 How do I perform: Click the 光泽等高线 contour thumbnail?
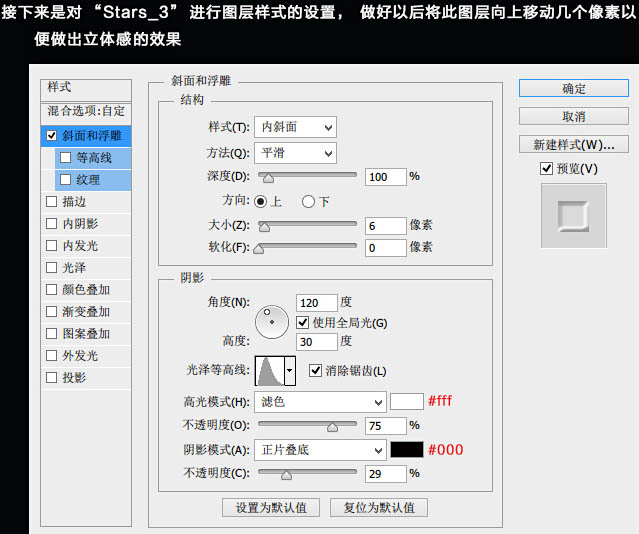click(270, 371)
